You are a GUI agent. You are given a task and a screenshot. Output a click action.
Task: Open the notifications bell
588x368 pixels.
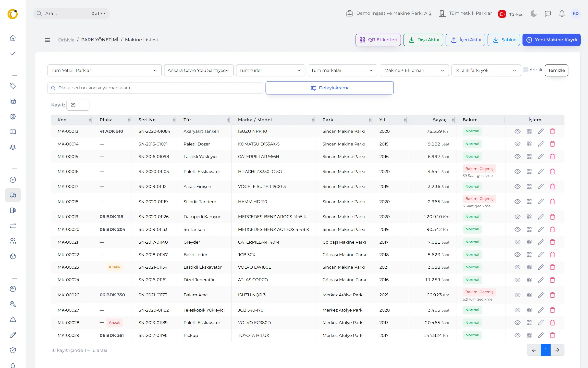562,13
